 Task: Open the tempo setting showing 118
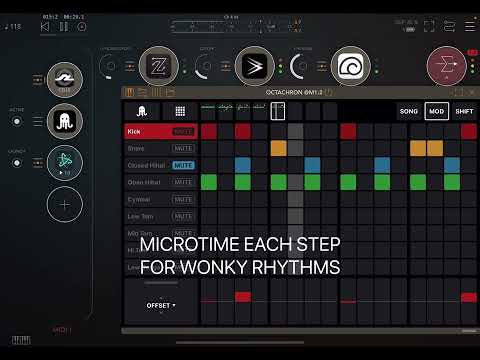click(12, 26)
